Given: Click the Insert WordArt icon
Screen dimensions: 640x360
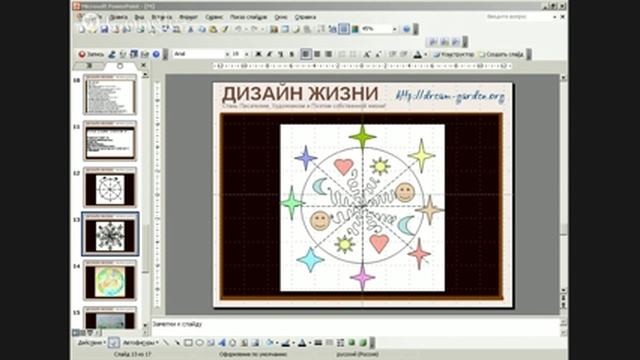Looking at the screenshot, I should 222,343.
